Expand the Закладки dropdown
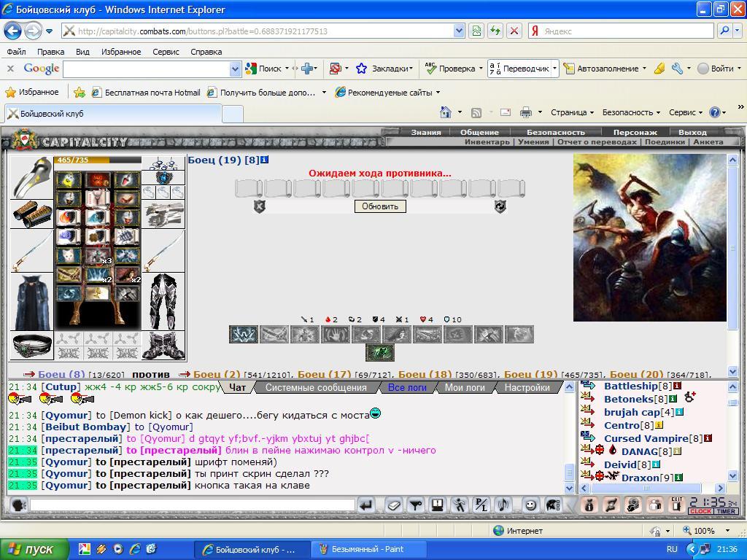Viewport: 747px width, 560px height. point(411,69)
